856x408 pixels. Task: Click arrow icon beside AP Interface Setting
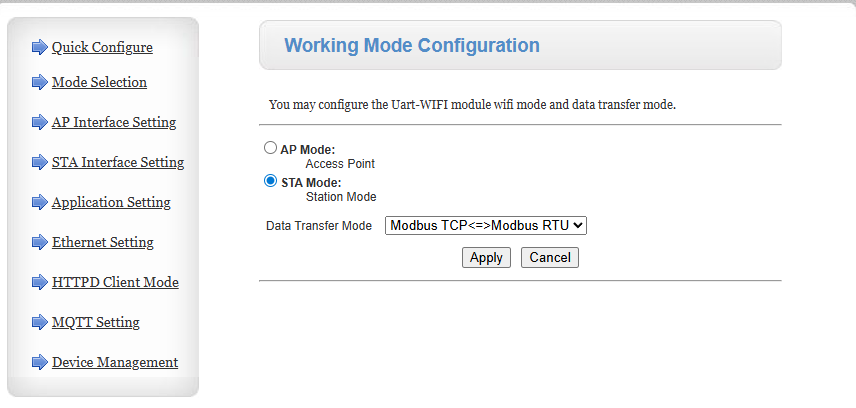pyautogui.click(x=40, y=123)
